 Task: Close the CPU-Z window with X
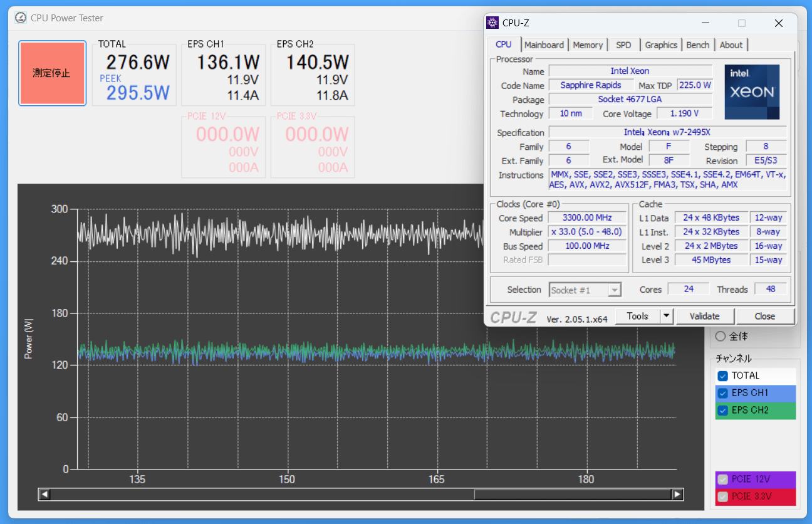(x=779, y=23)
